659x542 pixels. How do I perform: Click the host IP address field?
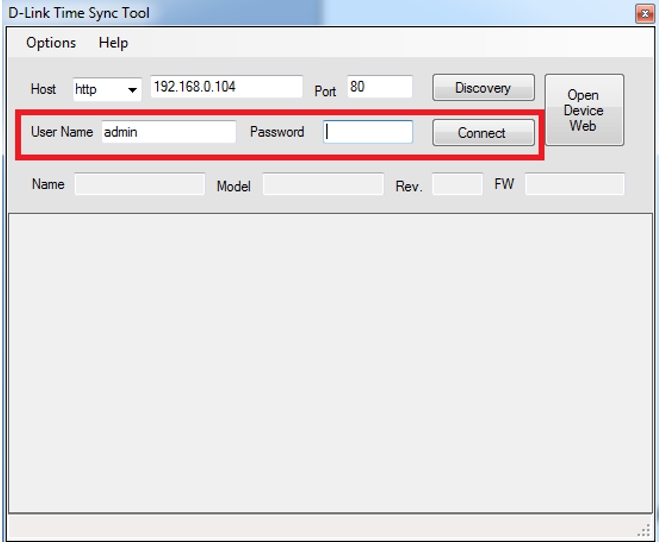pos(226,87)
